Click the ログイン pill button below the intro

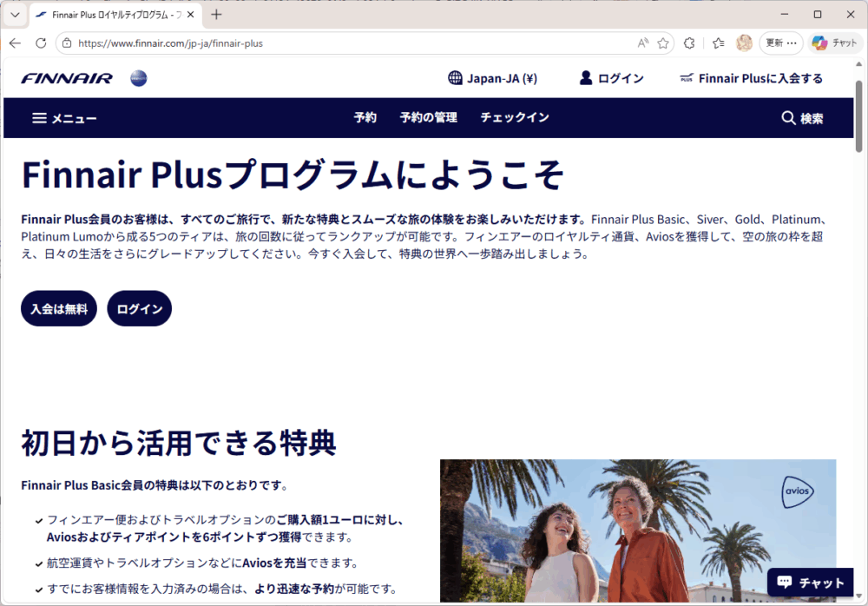(139, 308)
